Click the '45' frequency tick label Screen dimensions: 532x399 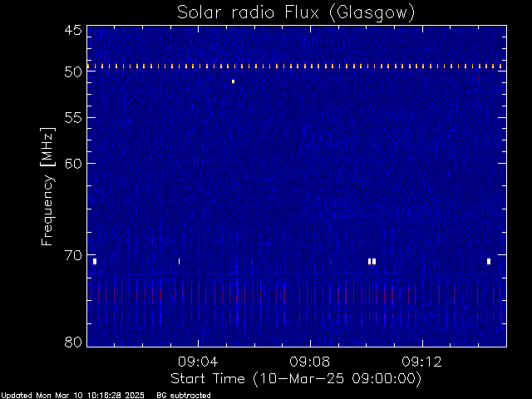coord(73,30)
